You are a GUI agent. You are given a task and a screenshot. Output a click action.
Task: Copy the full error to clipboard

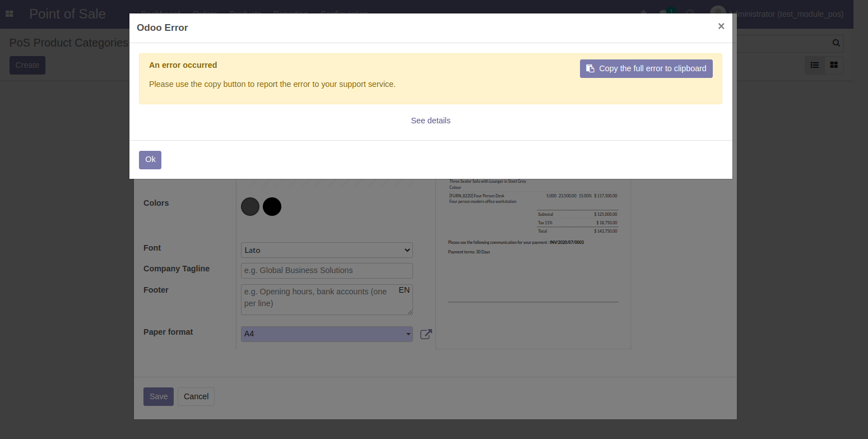(646, 68)
